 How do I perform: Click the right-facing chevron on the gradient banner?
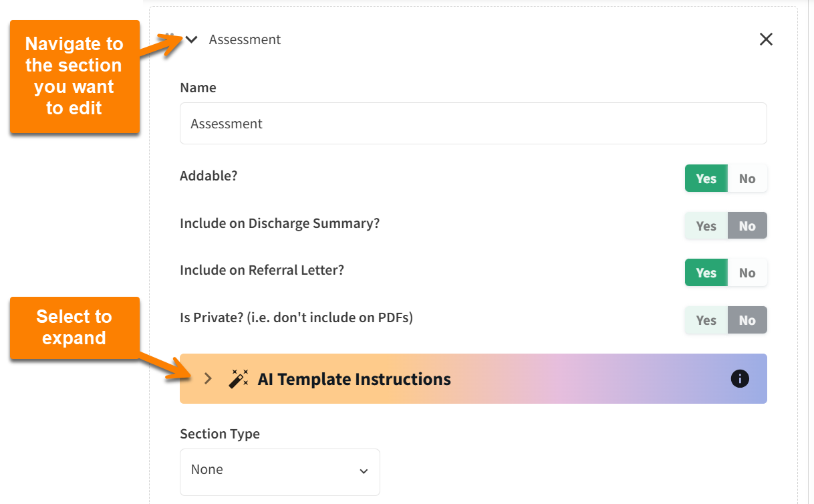[208, 378]
